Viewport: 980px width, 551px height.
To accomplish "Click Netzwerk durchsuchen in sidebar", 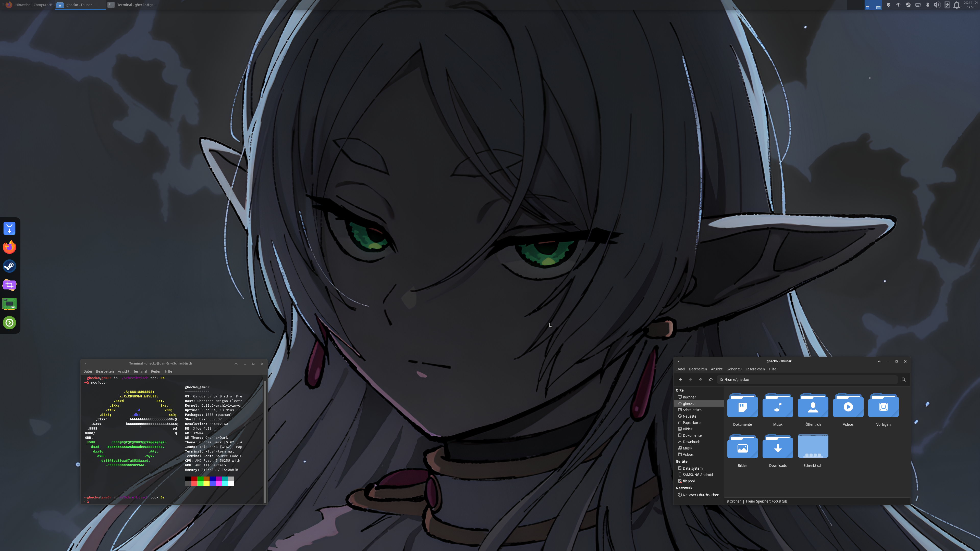I will tap(700, 495).
